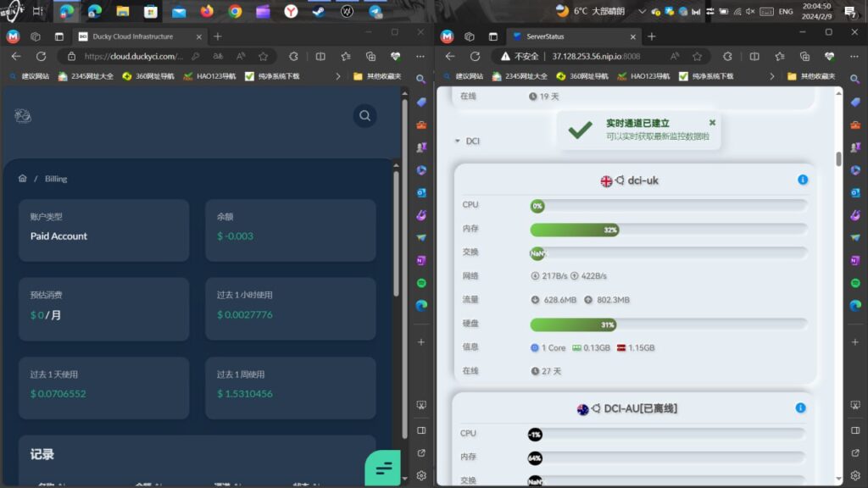This screenshot has height=488, width=868.
Task: Favorite the Ducky Cloud page with star icon
Action: pyautogui.click(x=263, y=56)
